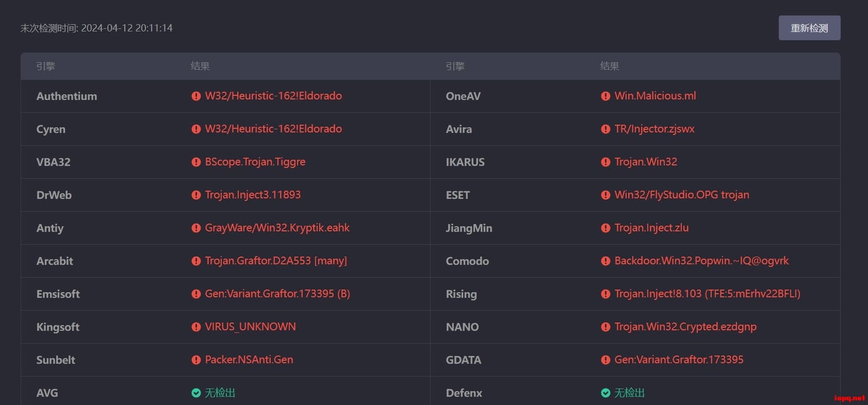Viewport: 868px width, 405px height.
Task: Select the GDATA engine name
Action: (x=463, y=360)
